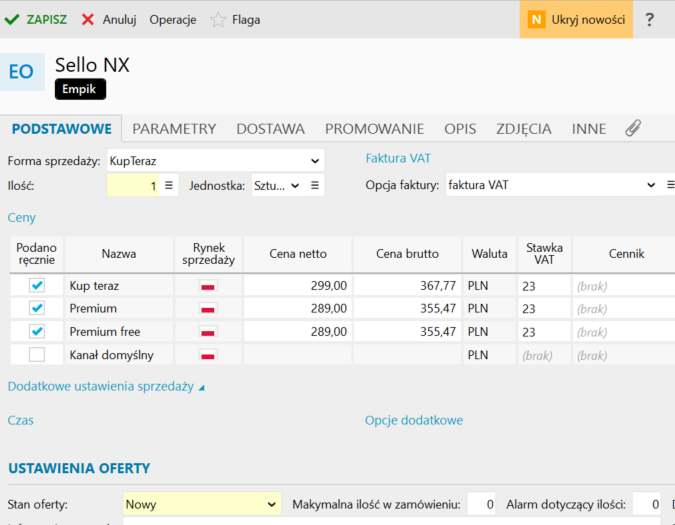Open the menu icon next to Jednostka dropdown
This screenshot has height=525, width=675.
coord(315,185)
